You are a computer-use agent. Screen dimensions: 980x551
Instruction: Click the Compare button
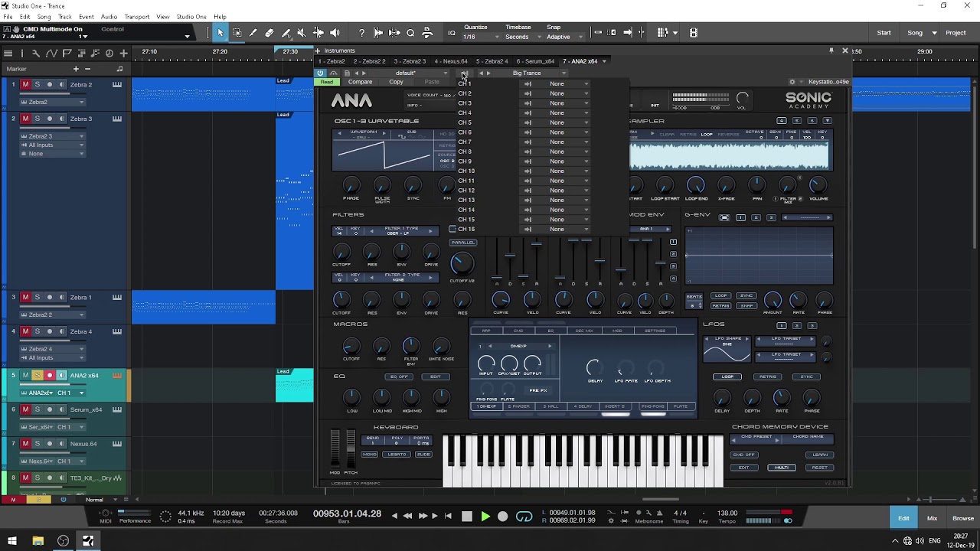(360, 82)
